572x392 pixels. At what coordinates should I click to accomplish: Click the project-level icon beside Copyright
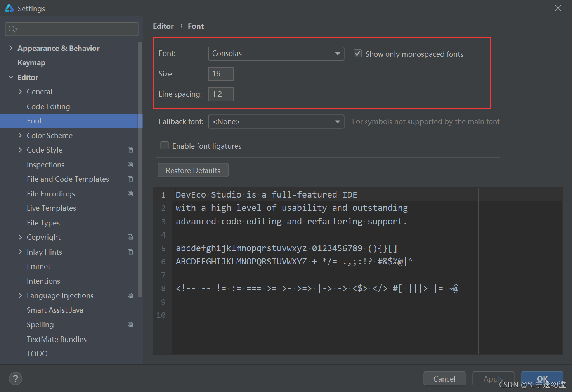click(130, 237)
